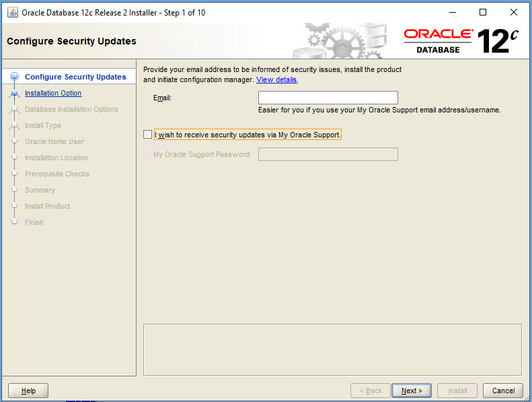Click the My Oracle Support Password label
The height and width of the screenshot is (402, 532).
pyautogui.click(x=202, y=154)
